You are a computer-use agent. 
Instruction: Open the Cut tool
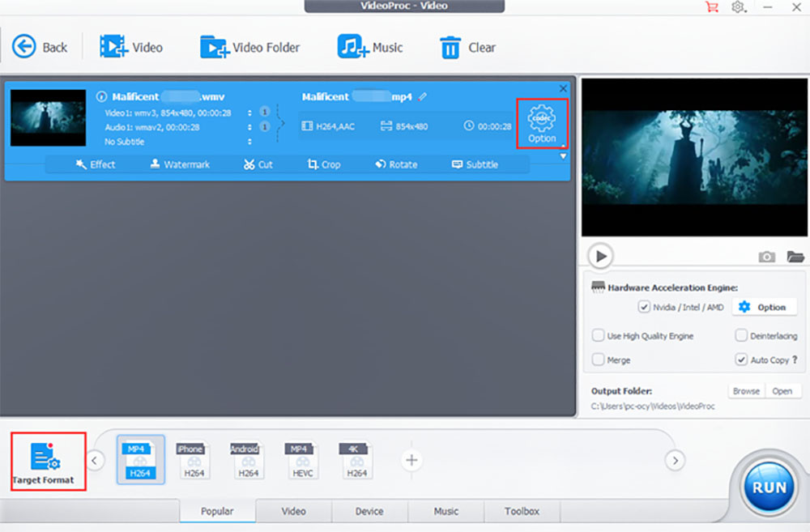coord(258,164)
